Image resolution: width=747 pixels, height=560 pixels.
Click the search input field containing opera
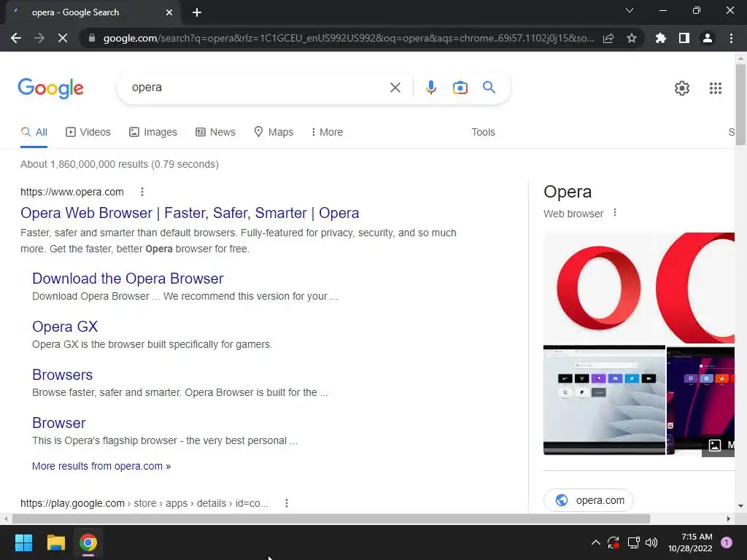(x=258, y=87)
